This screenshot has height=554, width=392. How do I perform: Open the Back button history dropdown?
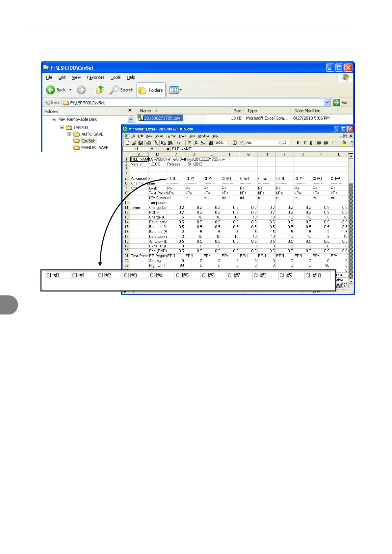click(x=70, y=90)
